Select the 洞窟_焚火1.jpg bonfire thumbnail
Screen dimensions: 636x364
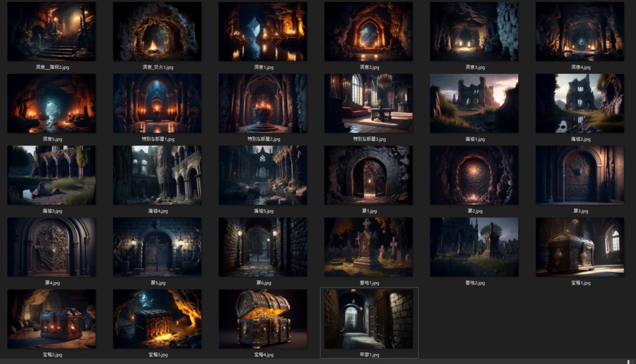157,31
